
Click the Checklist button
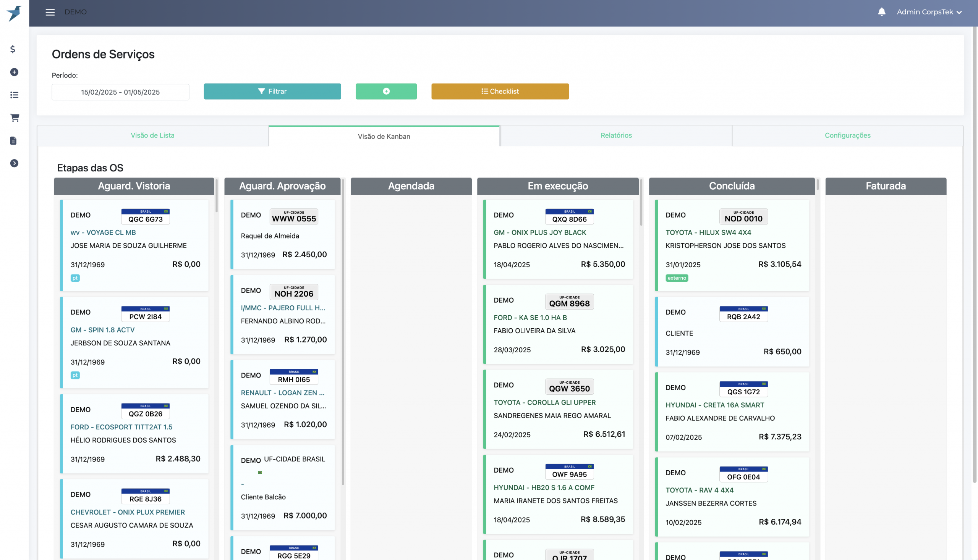(x=500, y=92)
